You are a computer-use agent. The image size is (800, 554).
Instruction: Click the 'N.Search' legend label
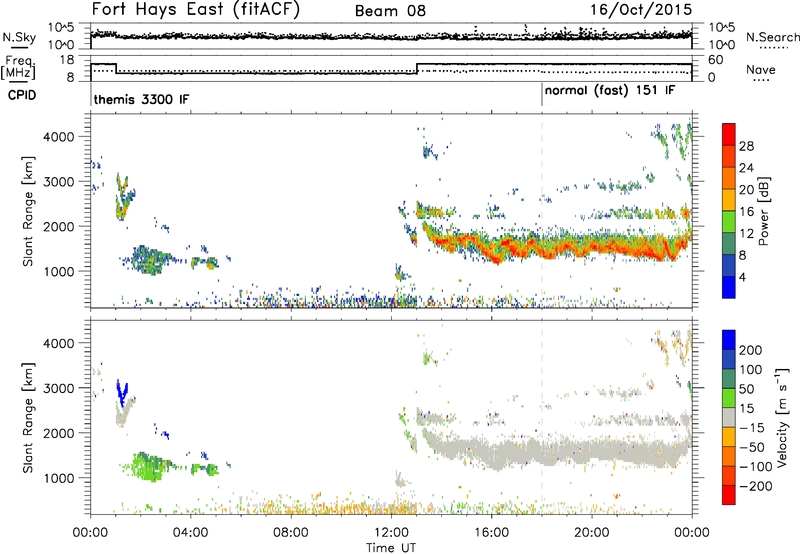tap(772, 37)
